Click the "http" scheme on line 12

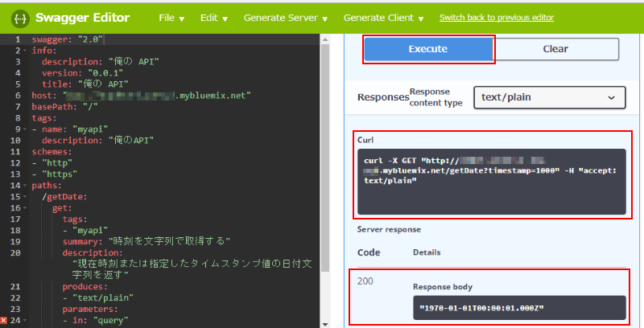57,163
